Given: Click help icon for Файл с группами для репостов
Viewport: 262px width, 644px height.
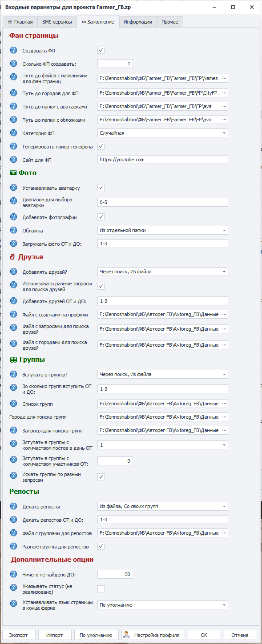Looking at the screenshot, I should [14, 533].
